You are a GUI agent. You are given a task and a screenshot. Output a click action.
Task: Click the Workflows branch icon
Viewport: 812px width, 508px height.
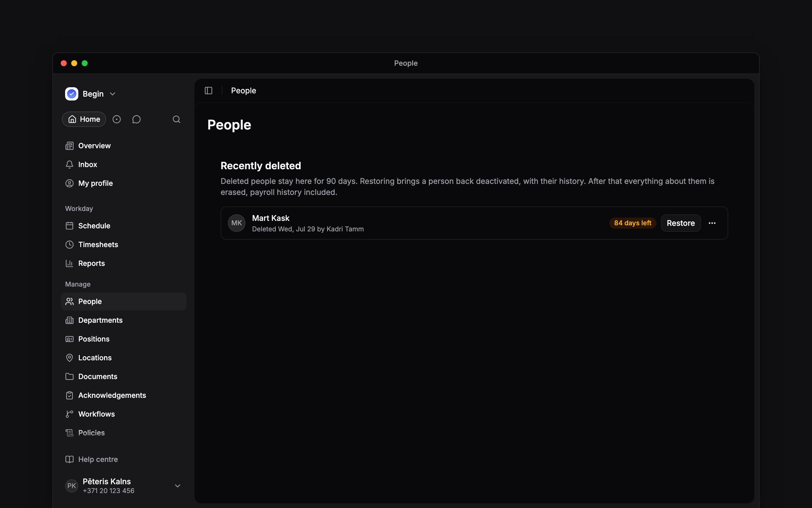pos(70,414)
